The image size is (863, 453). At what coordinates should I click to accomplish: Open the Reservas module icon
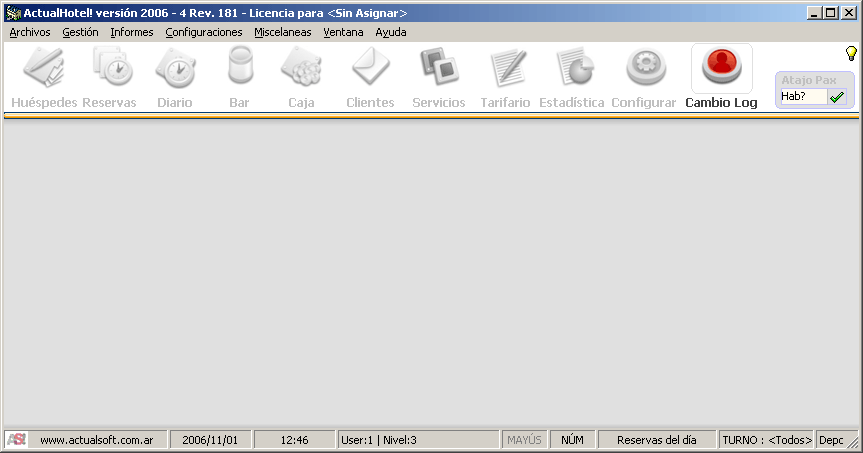click(x=109, y=70)
